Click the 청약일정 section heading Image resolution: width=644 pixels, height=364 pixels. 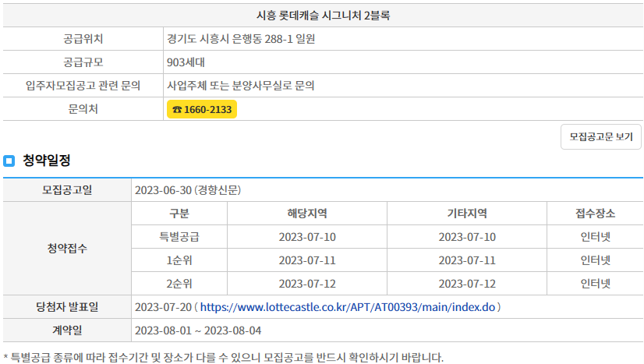(47, 160)
